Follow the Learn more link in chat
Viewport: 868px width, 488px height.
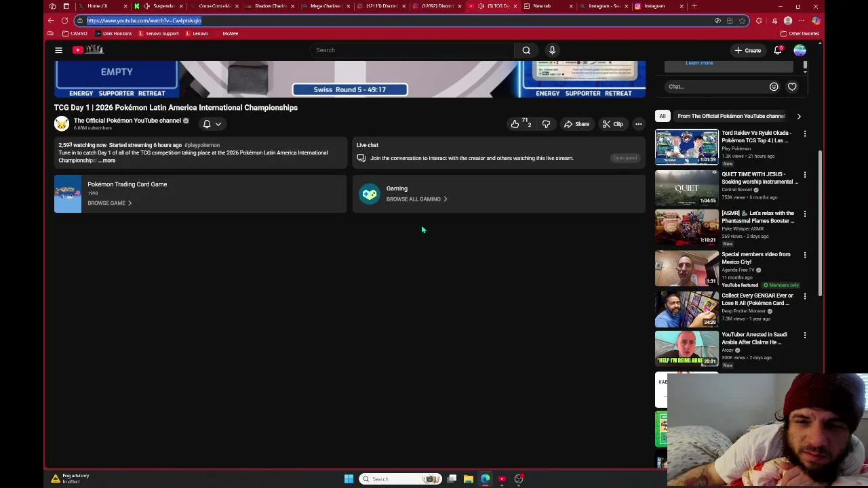(699, 63)
